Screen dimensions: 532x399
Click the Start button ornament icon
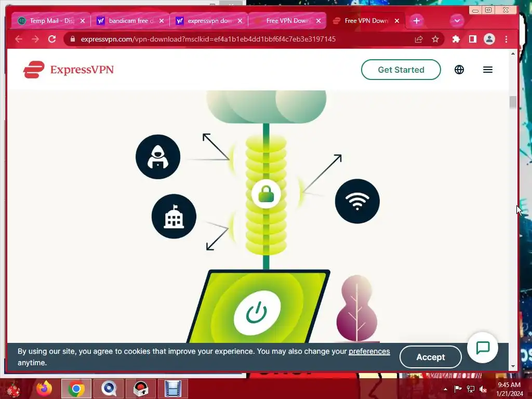tap(14, 390)
